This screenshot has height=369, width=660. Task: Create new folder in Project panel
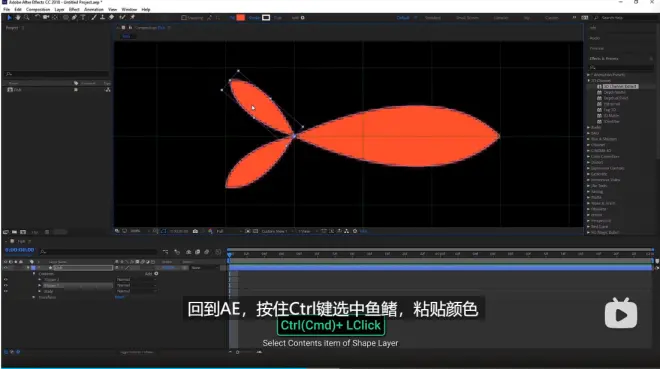click(x=14, y=232)
